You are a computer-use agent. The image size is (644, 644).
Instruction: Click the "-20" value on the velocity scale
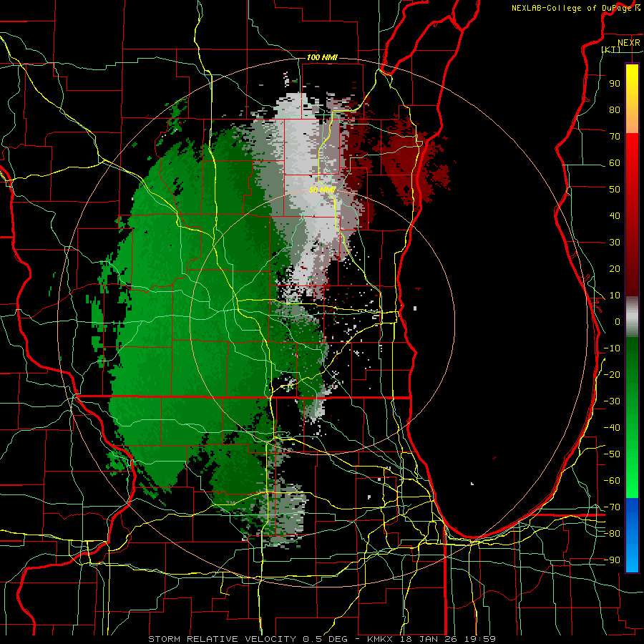tap(612, 375)
